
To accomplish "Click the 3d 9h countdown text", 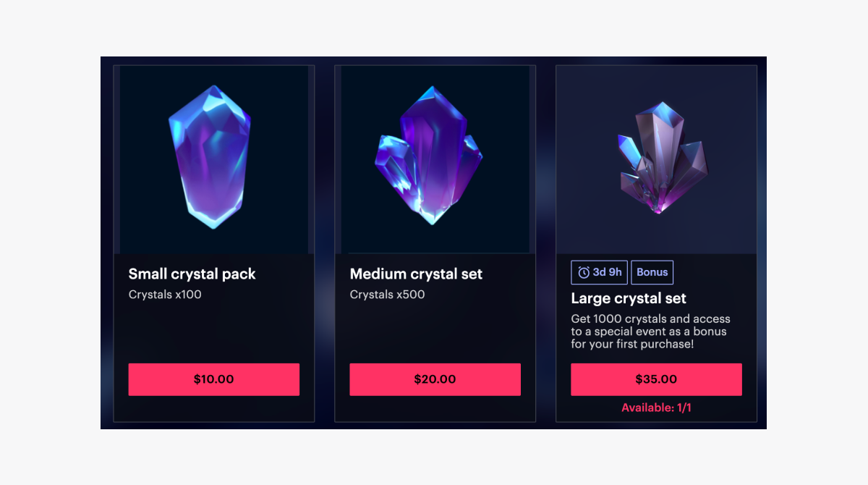I will tap(607, 272).
